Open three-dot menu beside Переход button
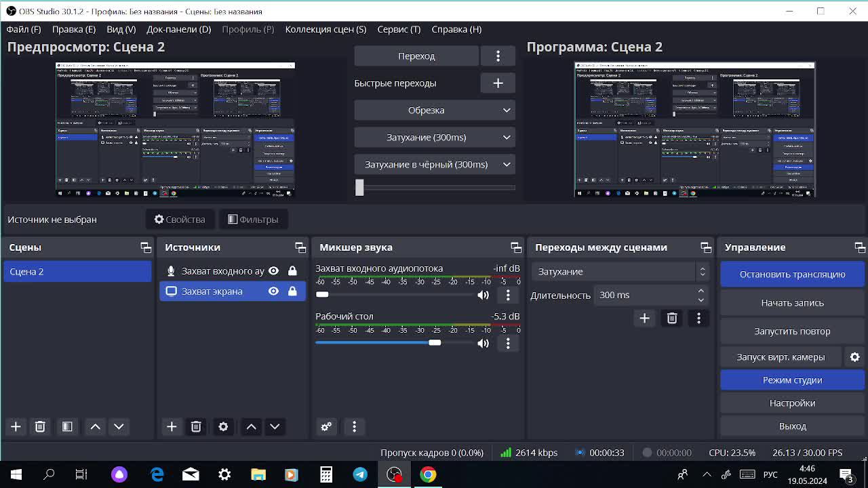This screenshot has width=868, height=488. click(498, 56)
